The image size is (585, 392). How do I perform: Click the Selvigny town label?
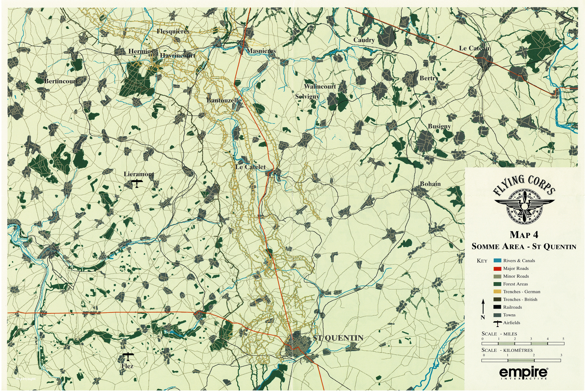(x=307, y=97)
